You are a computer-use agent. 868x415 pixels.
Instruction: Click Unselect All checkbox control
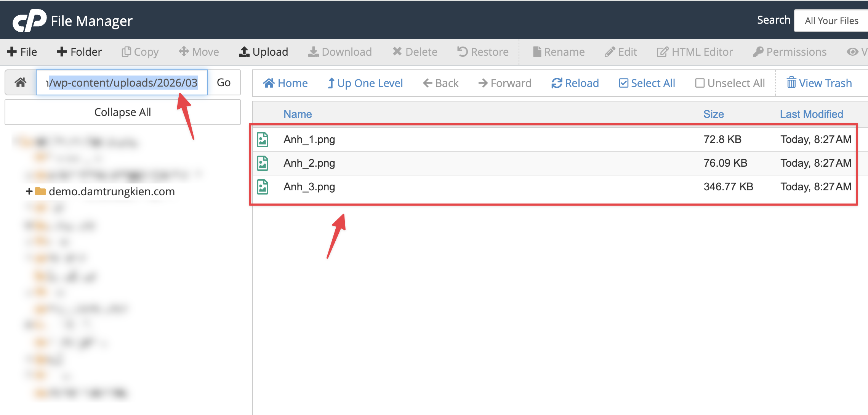(x=730, y=83)
